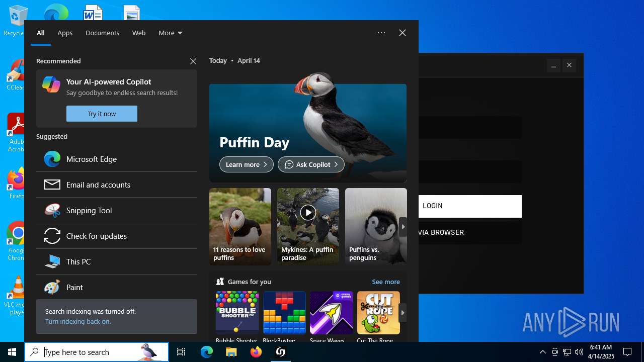Click the Today April 14 date header
The image size is (644, 362).
(234, 60)
